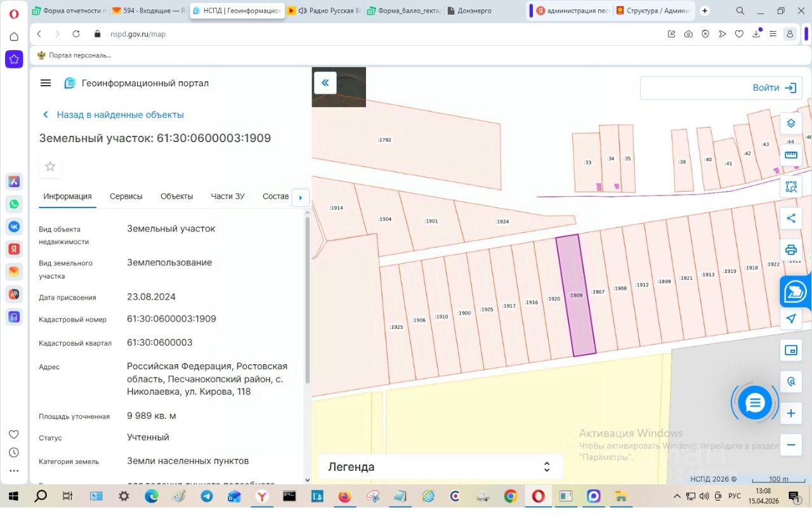Add page to bookmarks via heart icon
This screenshot has height=526, width=812.
click(739, 34)
